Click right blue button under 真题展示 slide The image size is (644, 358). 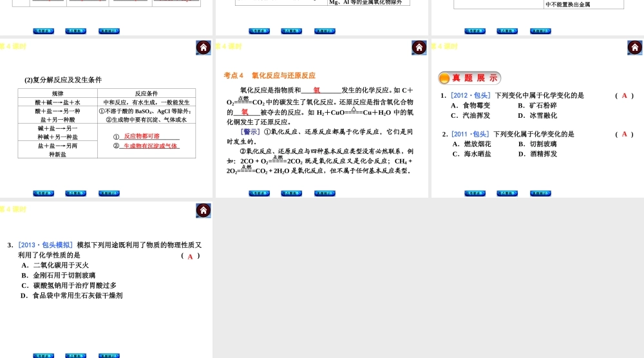[x=540, y=193]
